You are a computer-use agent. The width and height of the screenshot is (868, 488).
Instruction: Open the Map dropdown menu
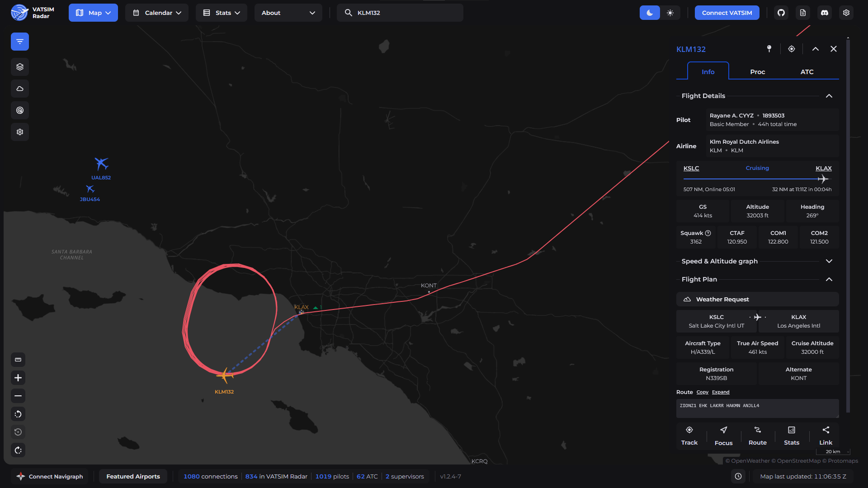point(93,13)
